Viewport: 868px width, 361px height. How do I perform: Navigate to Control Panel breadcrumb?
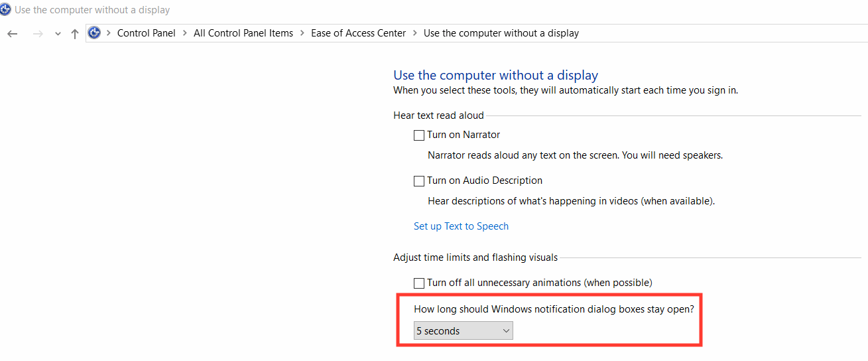[147, 33]
